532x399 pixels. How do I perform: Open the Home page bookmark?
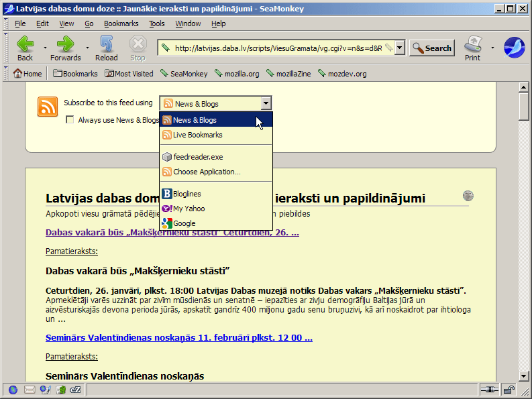pos(28,74)
